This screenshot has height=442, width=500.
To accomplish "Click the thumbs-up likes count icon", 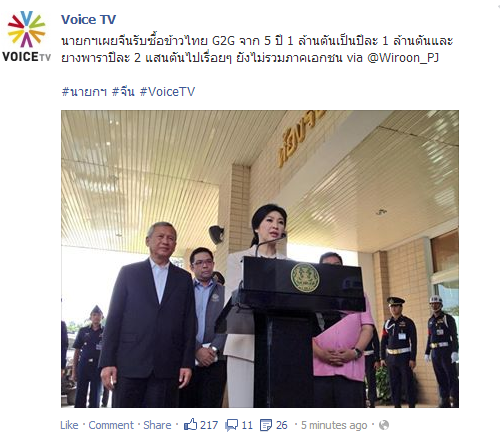I will tap(190, 425).
